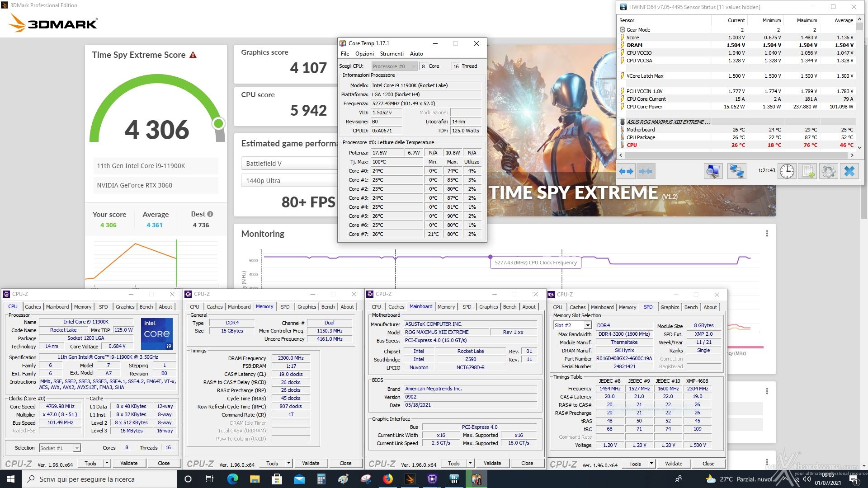Open Battlefield V game dropdown
The image size is (868, 488).
[x=289, y=164]
